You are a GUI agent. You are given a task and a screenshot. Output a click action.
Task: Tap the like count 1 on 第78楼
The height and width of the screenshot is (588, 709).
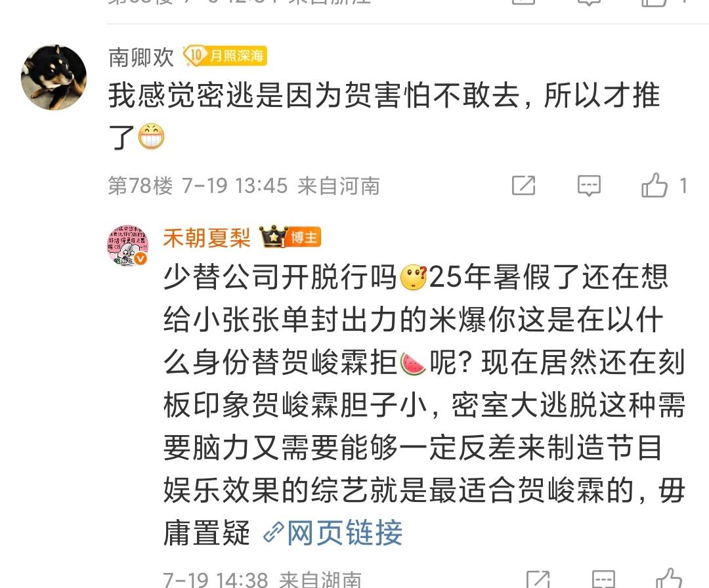[x=683, y=186]
